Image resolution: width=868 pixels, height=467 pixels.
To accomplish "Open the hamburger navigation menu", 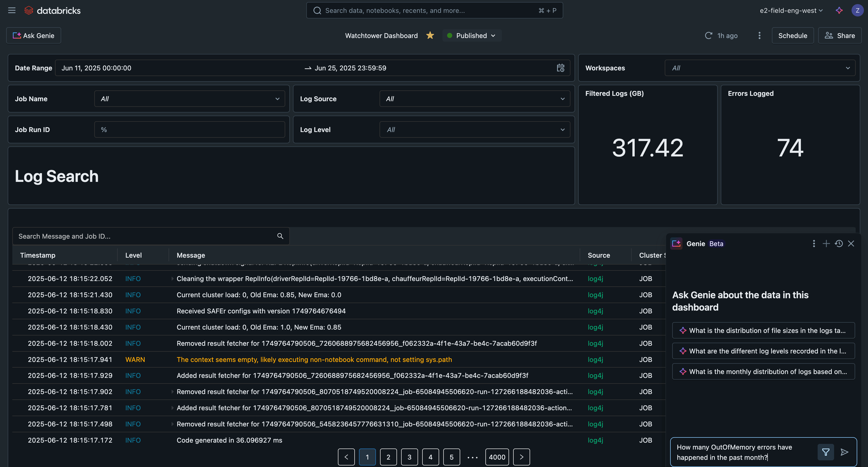I will point(12,11).
